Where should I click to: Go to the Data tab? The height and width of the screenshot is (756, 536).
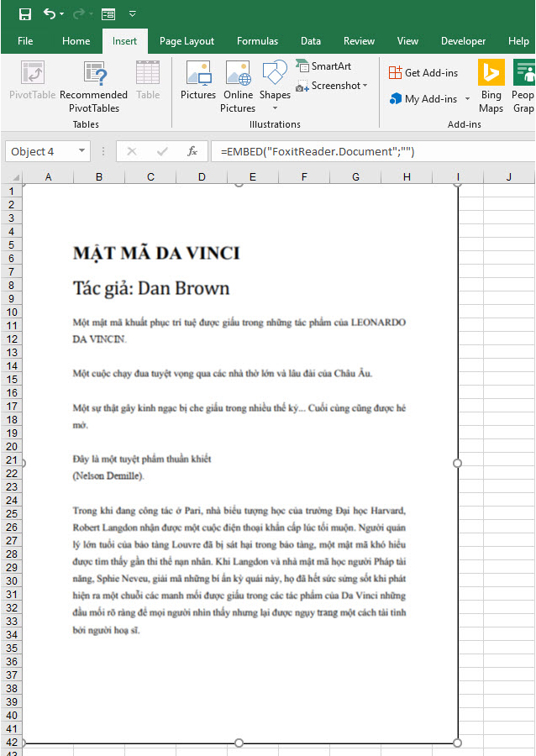tap(311, 41)
